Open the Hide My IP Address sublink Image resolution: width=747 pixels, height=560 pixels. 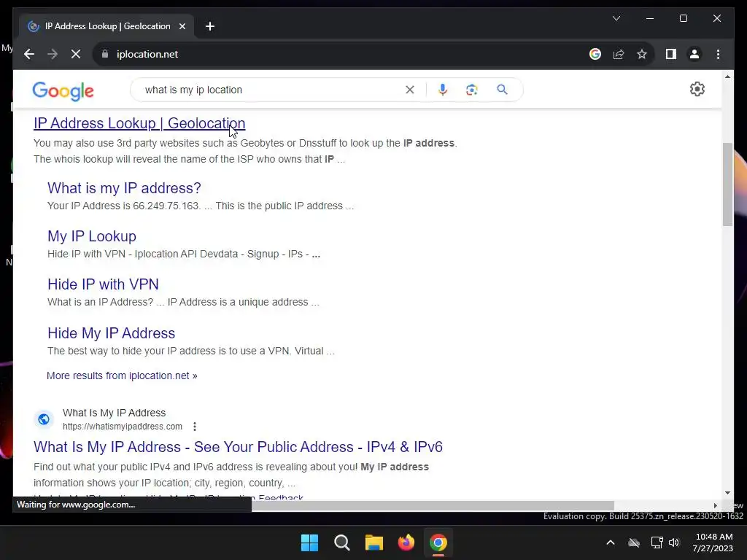[x=111, y=332]
